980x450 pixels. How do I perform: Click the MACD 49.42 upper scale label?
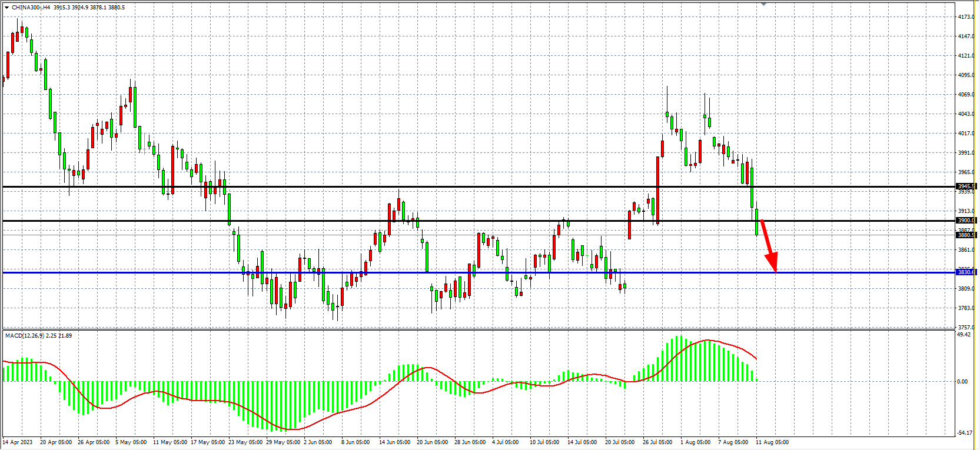pyautogui.click(x=964, y=335)
